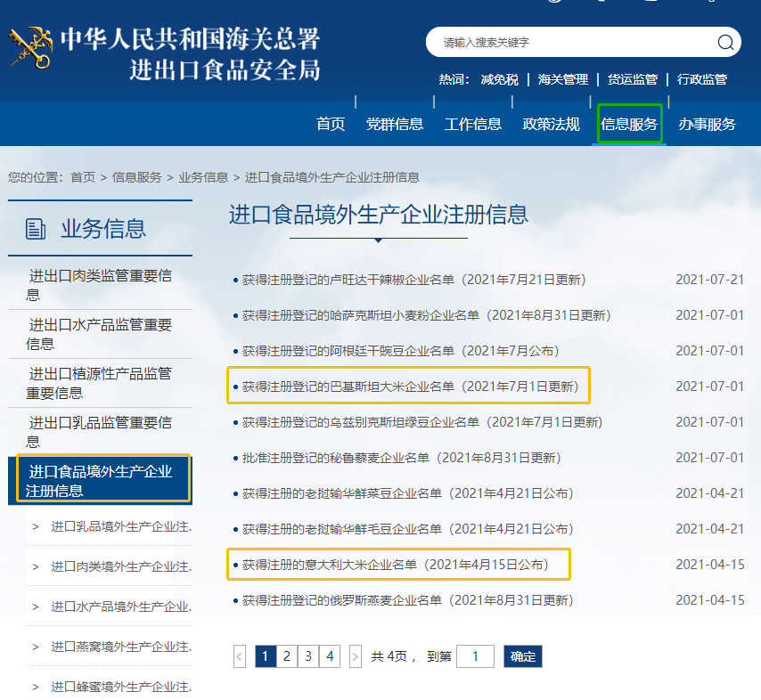Viewport: 761px width, 700px height.
Task: Click the previous-page arrow in pagination
Action: (x=239, y=655)
